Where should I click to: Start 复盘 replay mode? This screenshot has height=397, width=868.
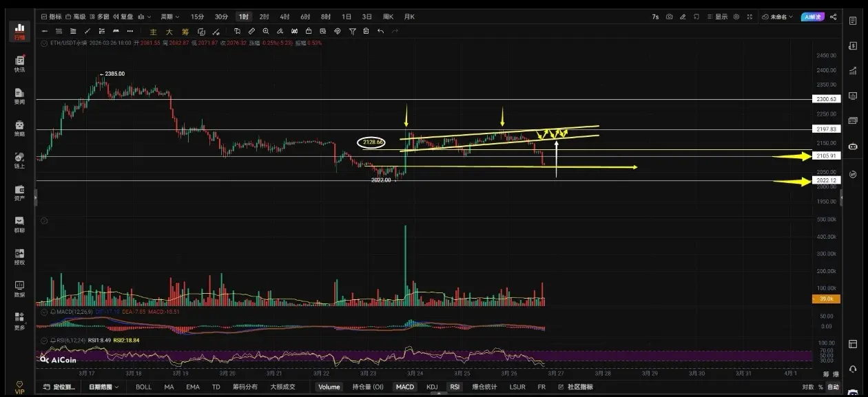pyautogui.click(x=123, y=17)
